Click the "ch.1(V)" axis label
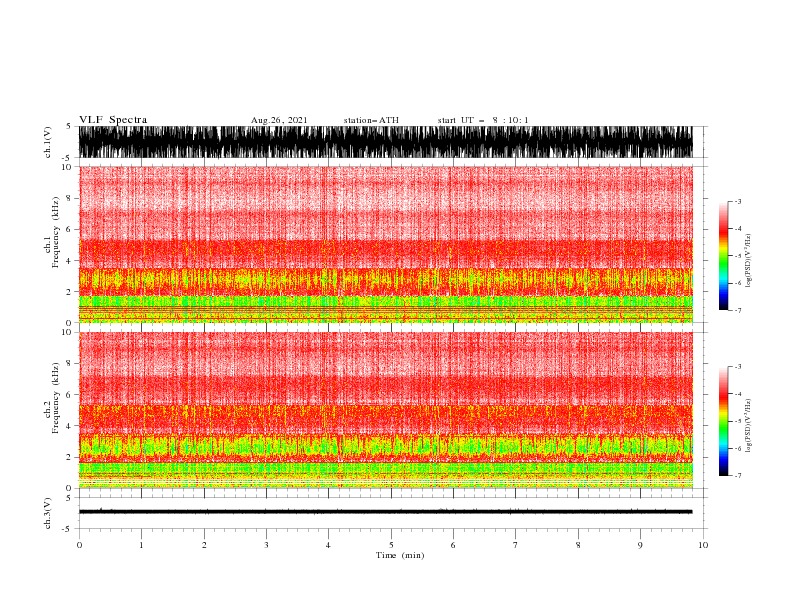This screenshot has width=792, height=612. (x=48, y=142)
